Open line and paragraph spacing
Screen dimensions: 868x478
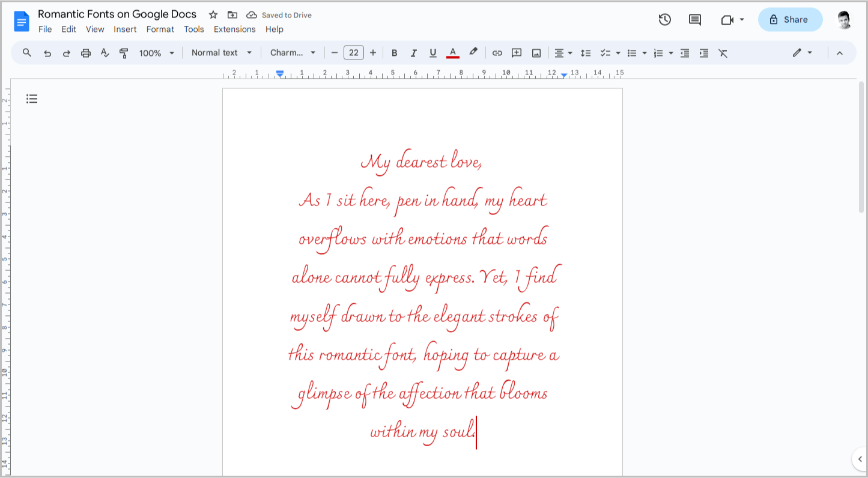[586, 53]
